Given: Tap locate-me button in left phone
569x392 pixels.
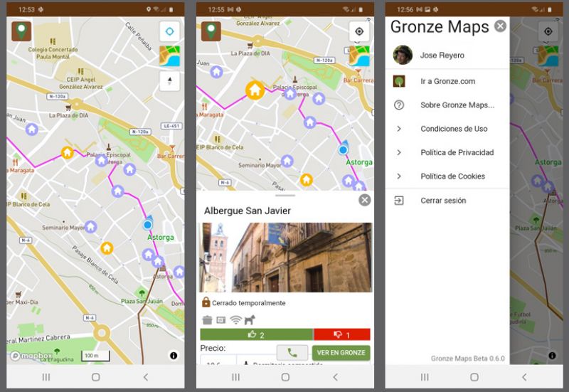Looking at the screenshot, I should (169, 31).
